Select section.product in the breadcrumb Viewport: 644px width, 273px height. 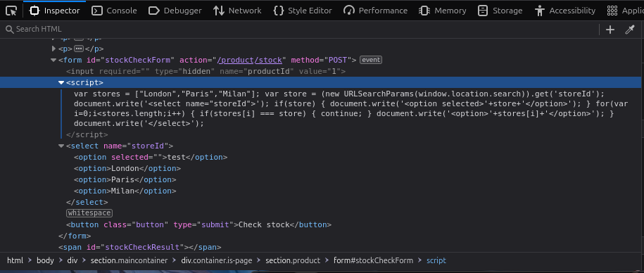click(293, 260)
